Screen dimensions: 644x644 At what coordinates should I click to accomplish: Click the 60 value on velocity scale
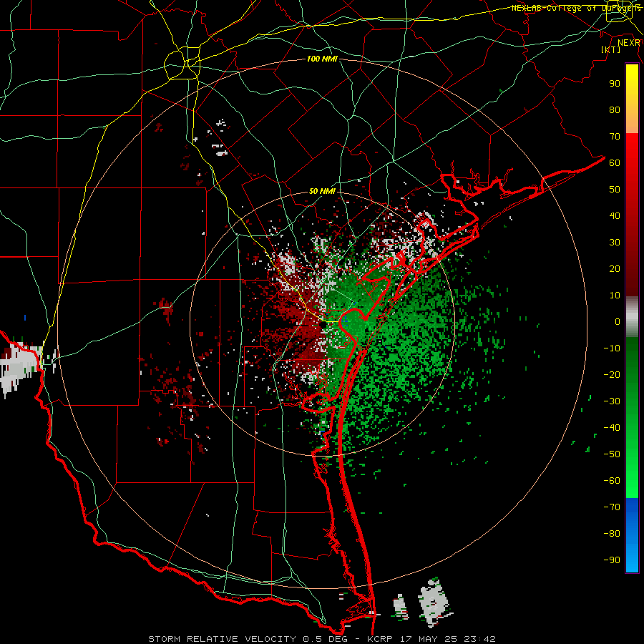coord(615,162)
